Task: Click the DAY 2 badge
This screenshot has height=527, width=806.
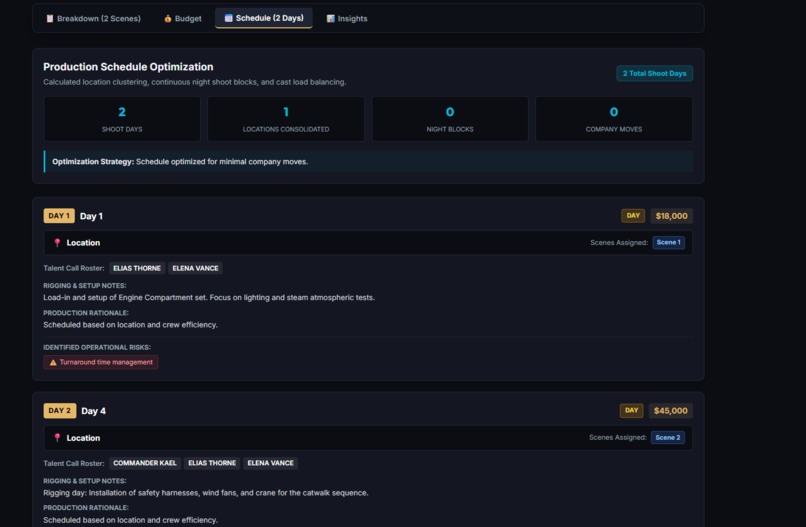Action: tap(60, 411)
